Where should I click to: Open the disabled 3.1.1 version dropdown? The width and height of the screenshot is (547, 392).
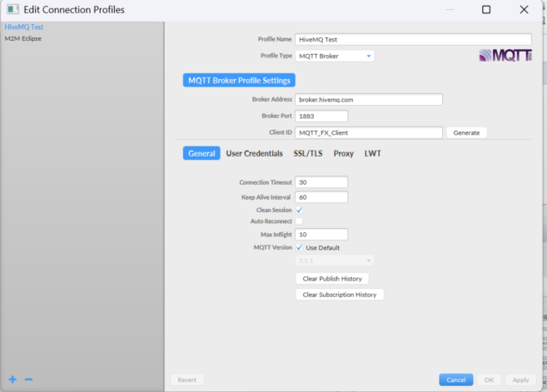pos(335,261)
